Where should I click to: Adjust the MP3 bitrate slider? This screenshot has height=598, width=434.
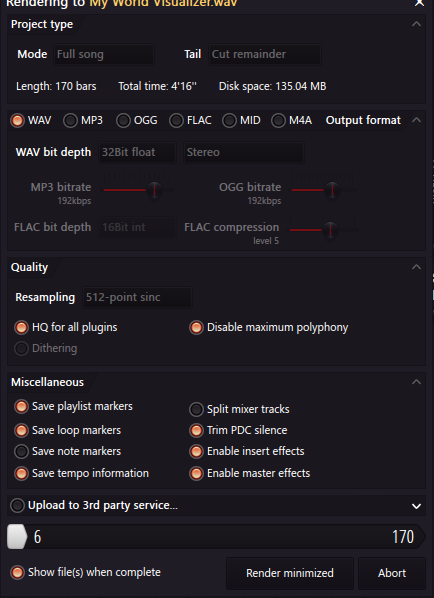[x=154, y=189]
